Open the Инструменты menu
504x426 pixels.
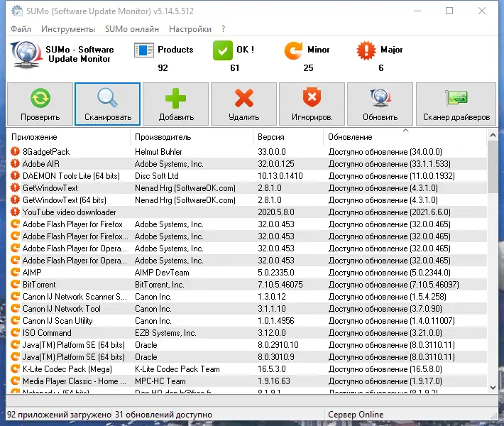(x=68, y=29)
